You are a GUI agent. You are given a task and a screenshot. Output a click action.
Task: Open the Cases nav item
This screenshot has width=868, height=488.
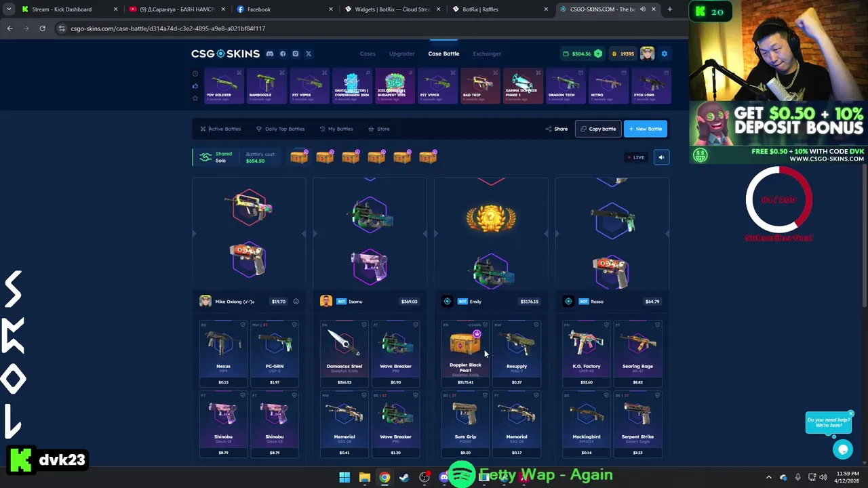pyautogui.click(x=368, y=54)
